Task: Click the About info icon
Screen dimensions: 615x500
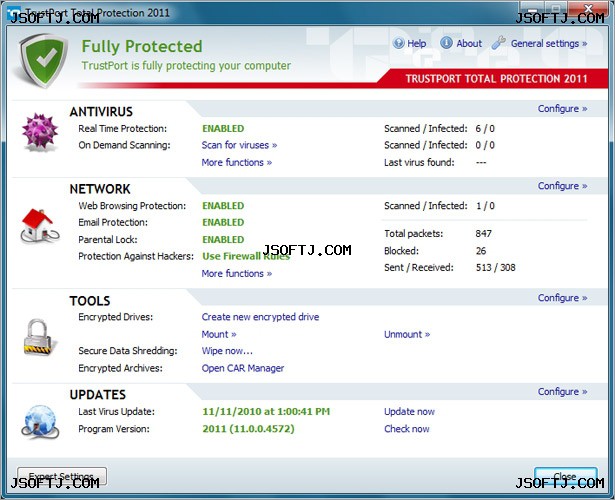Action: [x=446, y=43]
